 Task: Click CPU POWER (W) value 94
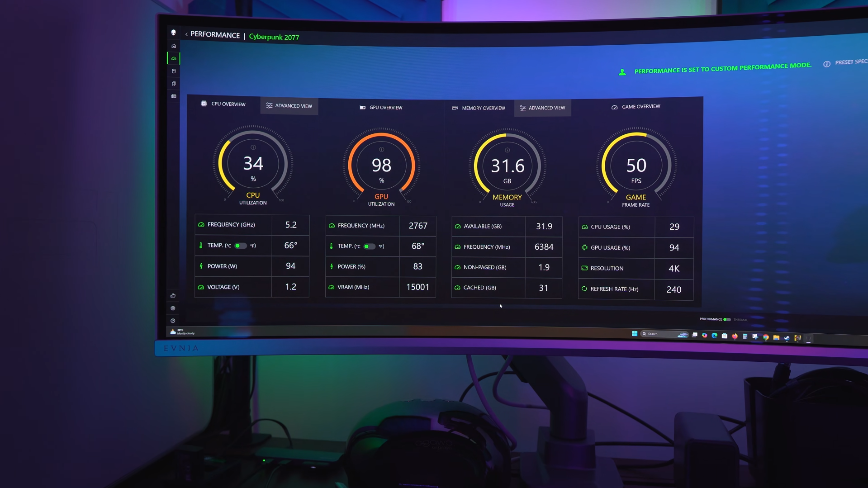[291, 266]
